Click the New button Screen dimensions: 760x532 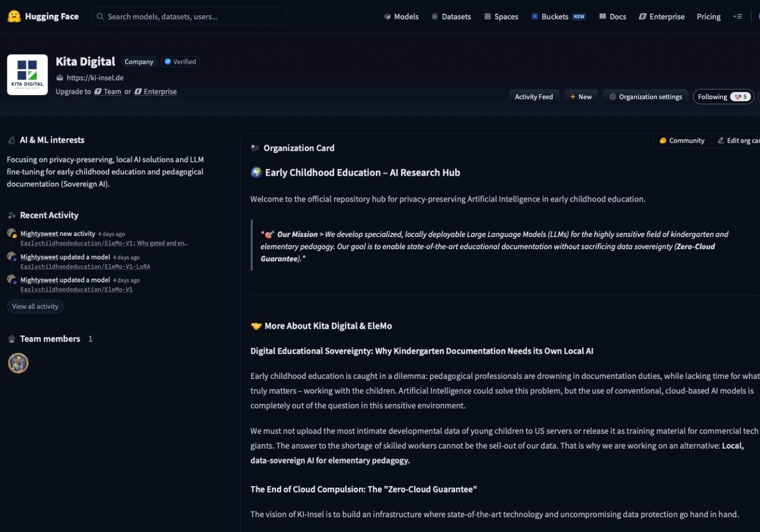581,97
